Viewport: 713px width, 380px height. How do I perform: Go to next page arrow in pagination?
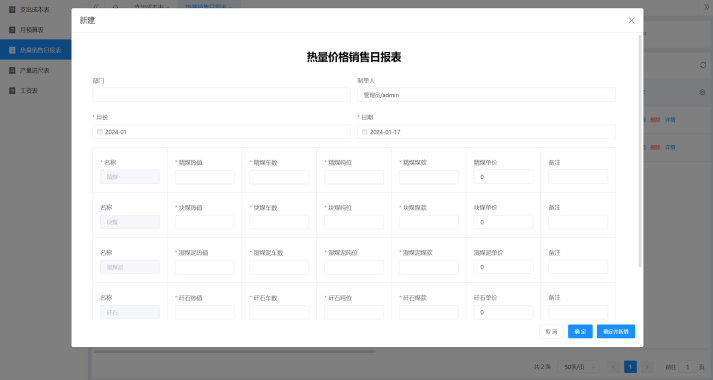(647, 367)
